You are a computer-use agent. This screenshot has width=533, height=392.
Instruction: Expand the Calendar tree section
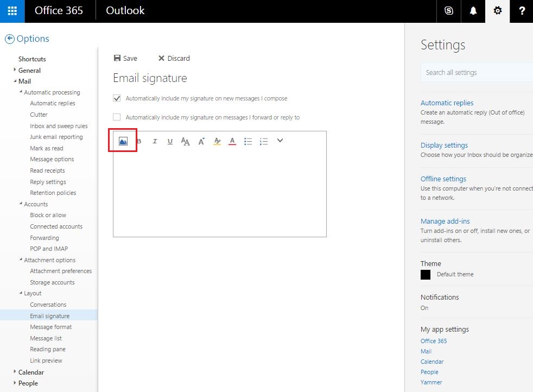pos(15,371)
